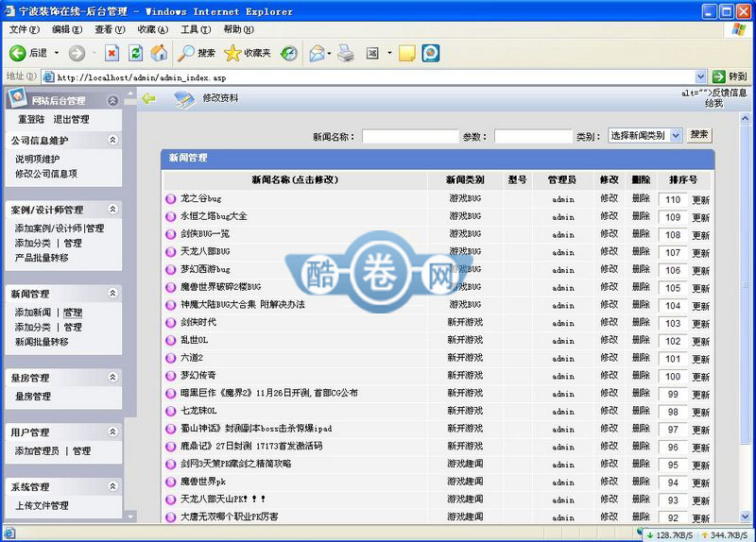Open the 文件(F) menu
756x542 pixels.
[25, 29]
